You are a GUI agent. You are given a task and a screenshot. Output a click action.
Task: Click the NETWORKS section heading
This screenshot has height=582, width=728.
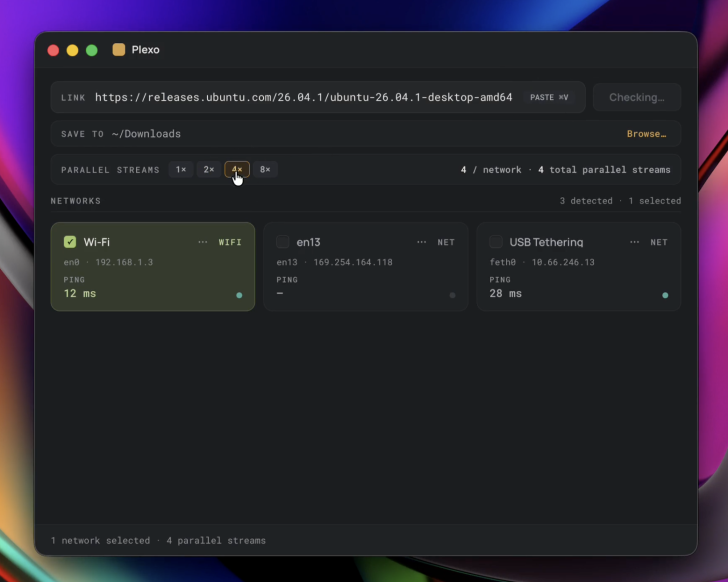point(76,201)
